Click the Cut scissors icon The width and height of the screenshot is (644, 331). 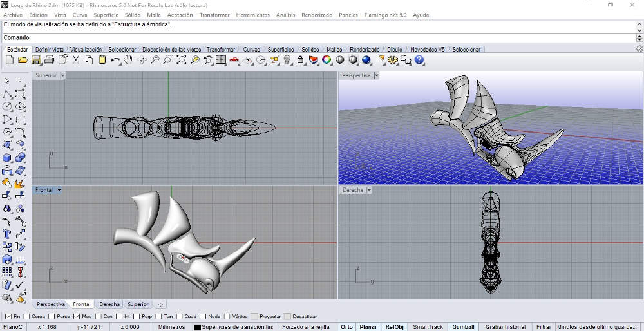76,60
